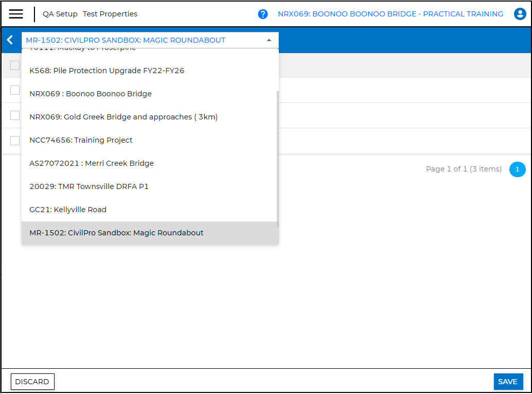Click the MR-1502 project combo box field

click(150, 40)
